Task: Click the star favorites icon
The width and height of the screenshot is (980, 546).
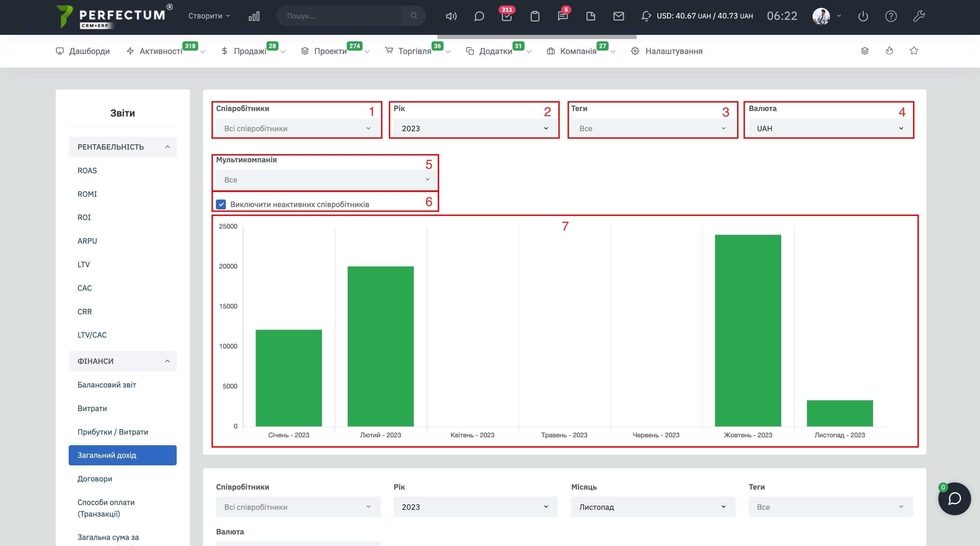Action: pos(914,51)
